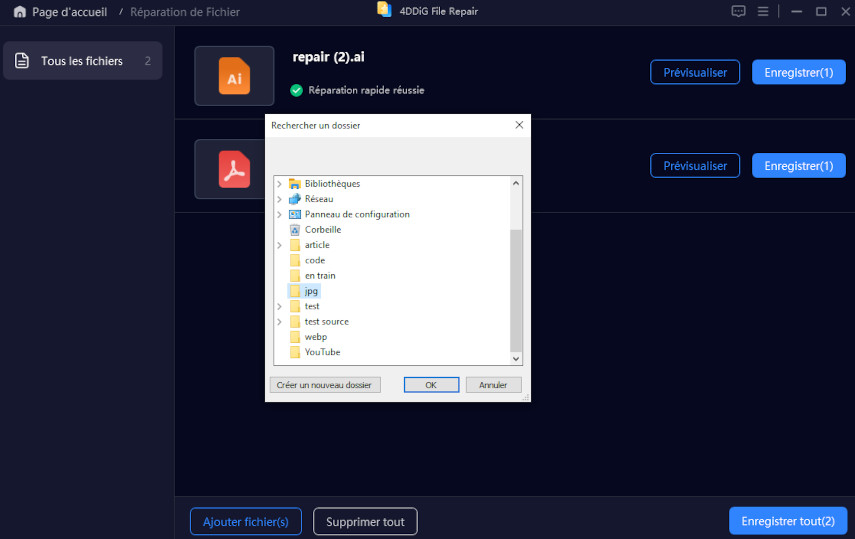The image size is (855, 539).
Task: Click the article folder icon
Action: click(x=295, y=245)
